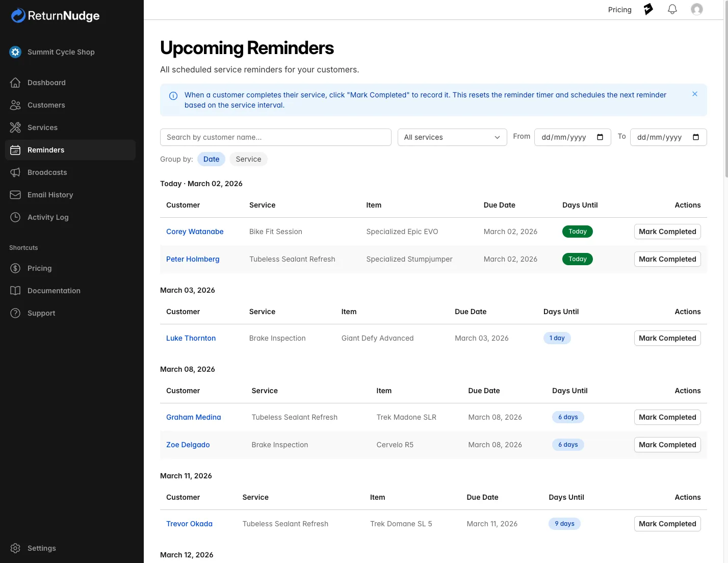
Task: Toggle grouping by Date
Action: (x=211, y=159)
